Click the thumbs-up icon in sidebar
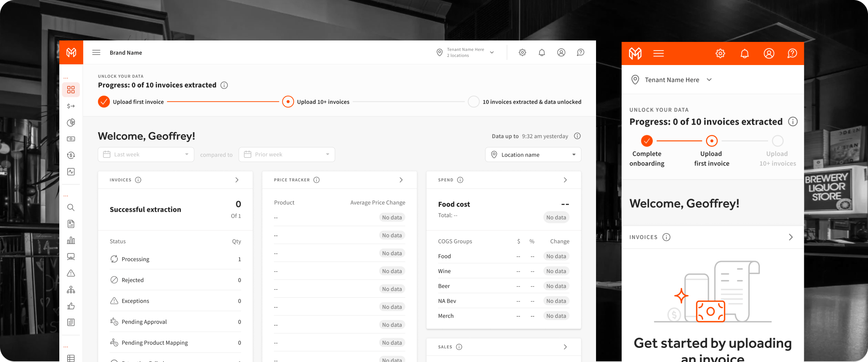 pos(71,306)
